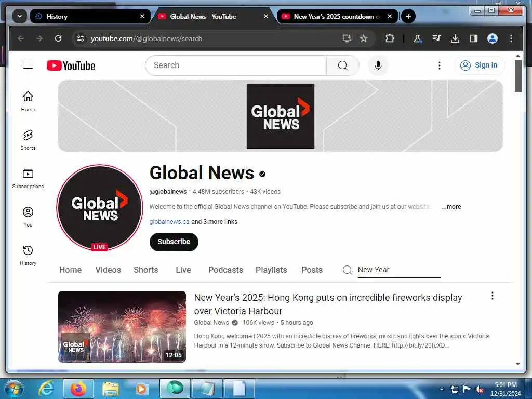Start voice search with the microphone icon

378,65
